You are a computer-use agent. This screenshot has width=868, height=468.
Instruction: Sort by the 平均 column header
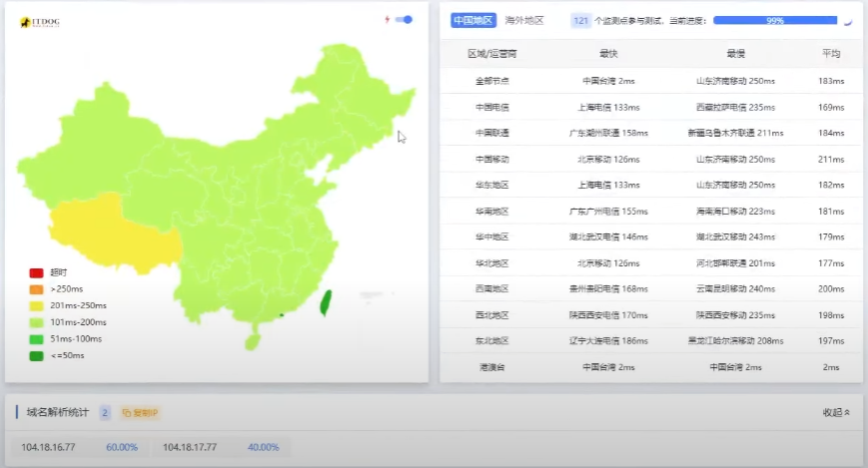[830, 54]
